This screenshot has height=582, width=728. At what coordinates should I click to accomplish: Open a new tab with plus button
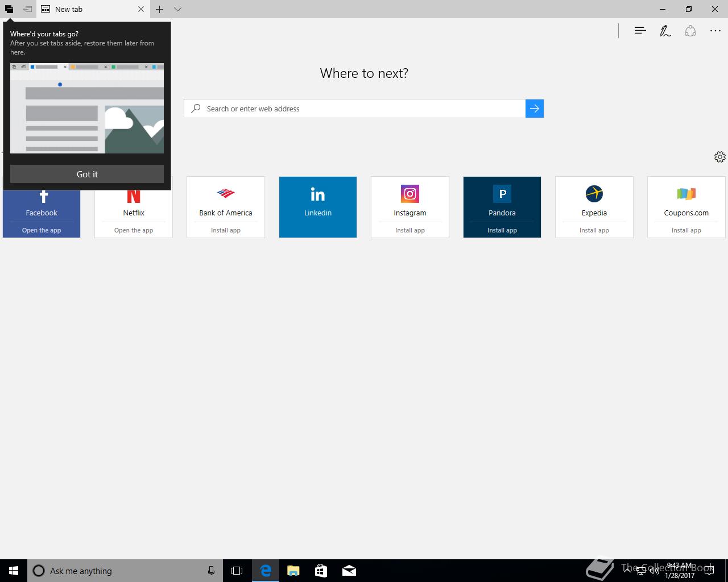tap(160, 9)
